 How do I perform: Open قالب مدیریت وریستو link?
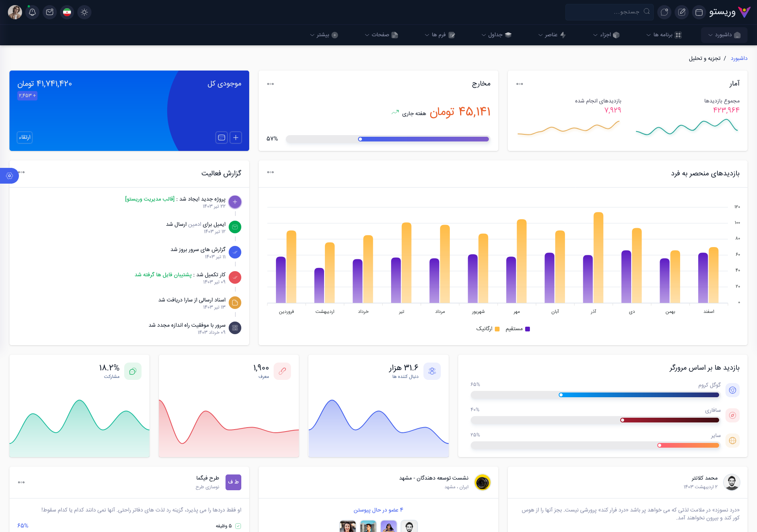click(x=150, y=199)
